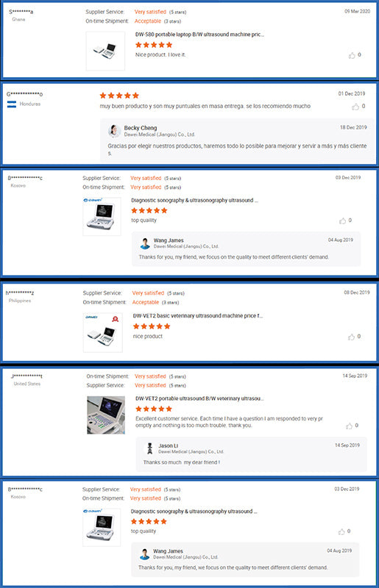Like the Ghana buyer's review with thumbs-up
This screenshot has height=588, width=379.
click(x=352, y=56)
